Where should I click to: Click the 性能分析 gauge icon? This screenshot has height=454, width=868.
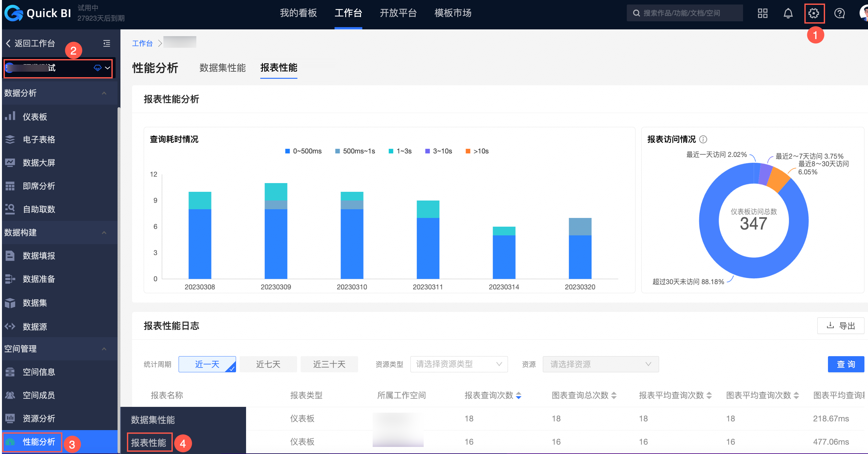10,441
